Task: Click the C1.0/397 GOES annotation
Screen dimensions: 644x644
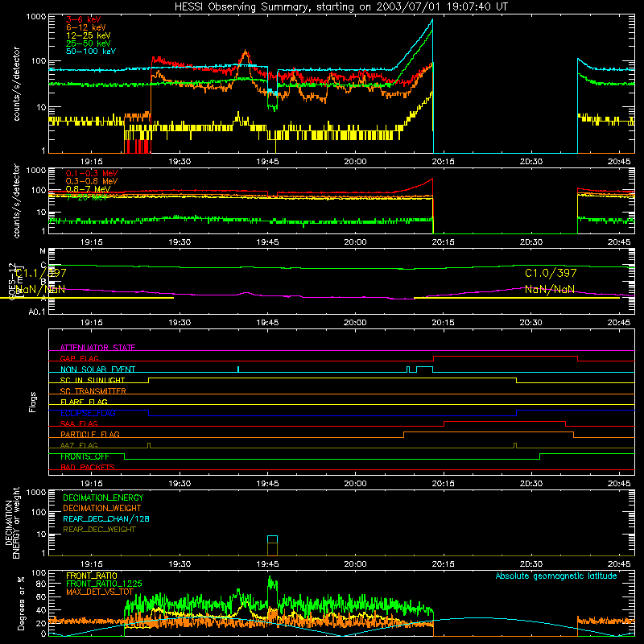Action: tap(551, 273)
